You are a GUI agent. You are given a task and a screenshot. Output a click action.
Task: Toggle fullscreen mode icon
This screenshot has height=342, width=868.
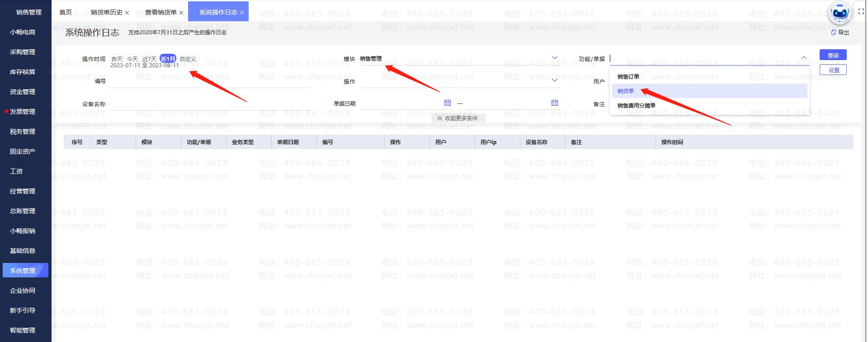(x=861, y=12)
